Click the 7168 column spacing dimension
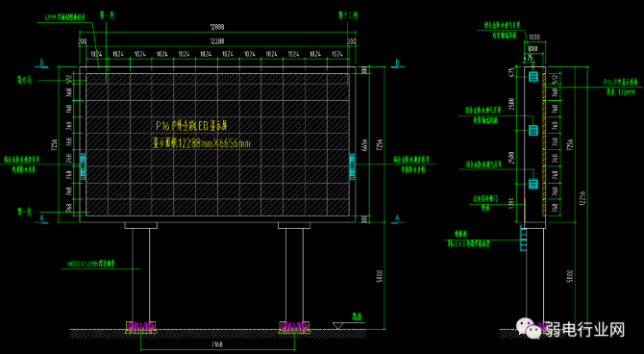This screenshot has width=644, height=354. (217, 344)
